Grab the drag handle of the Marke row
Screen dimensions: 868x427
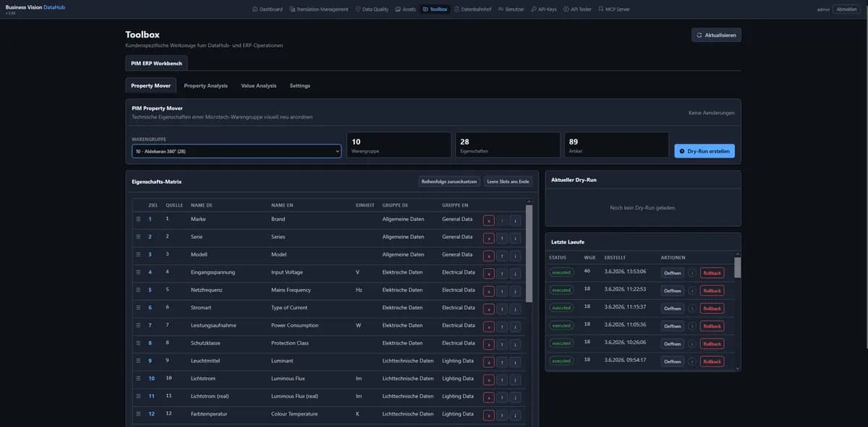[138, 219]
